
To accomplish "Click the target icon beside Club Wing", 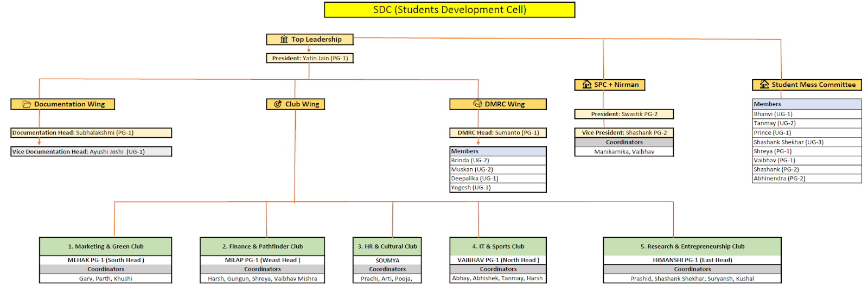I will pyautogui.click(x=278, y=104).
